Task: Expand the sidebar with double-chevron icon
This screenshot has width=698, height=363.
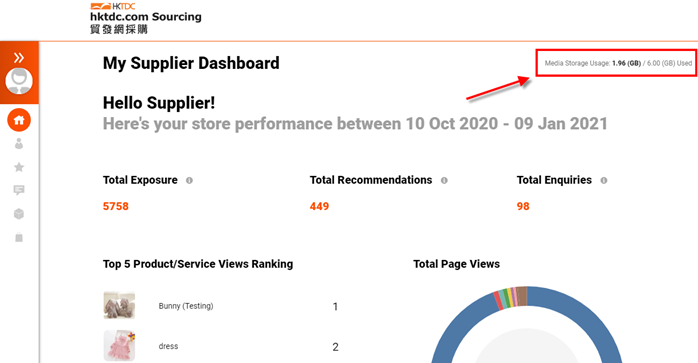Action: coord(19,57)
